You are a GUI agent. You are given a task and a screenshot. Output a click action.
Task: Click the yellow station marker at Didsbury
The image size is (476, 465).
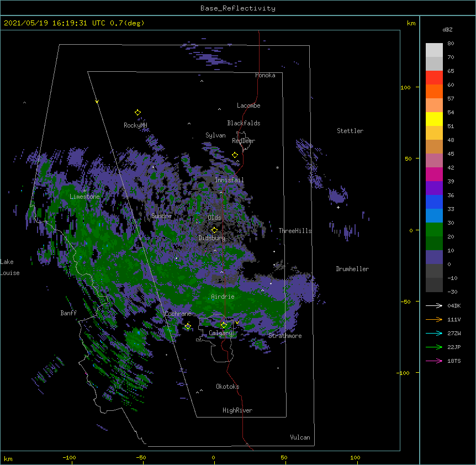click(x=214, y=230)
